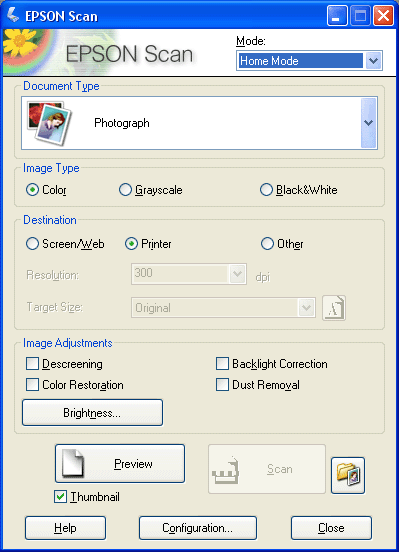The width and height of the screenshot is (399, 552).
Task: Open Brightness adjustment dialog
Action: [x=92, y=413]
